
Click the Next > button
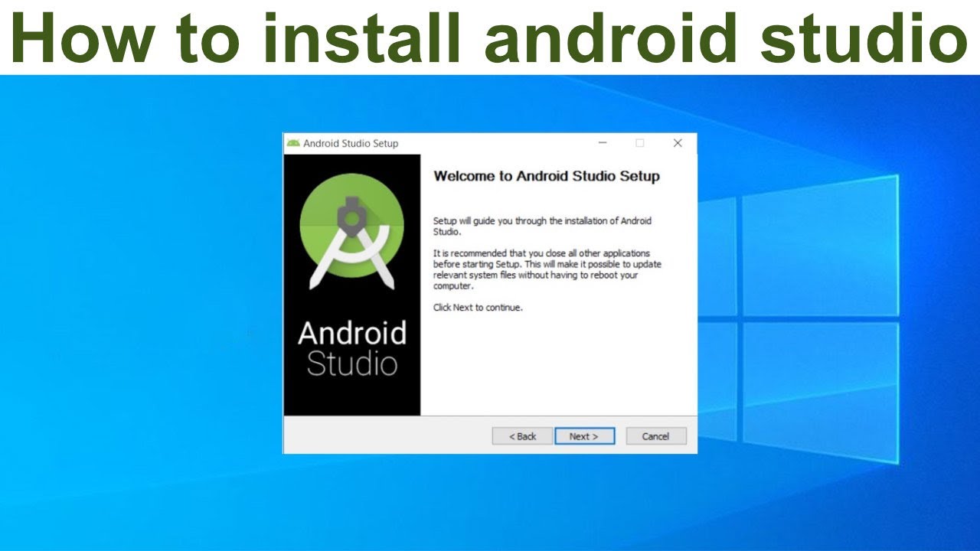pyautogui.click(x=585, y=436)
